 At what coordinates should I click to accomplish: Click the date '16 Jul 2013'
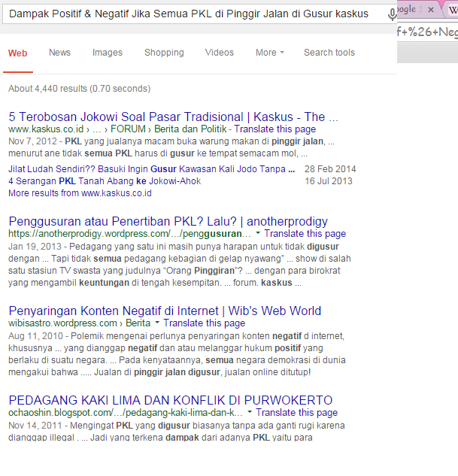pos(329,181)
